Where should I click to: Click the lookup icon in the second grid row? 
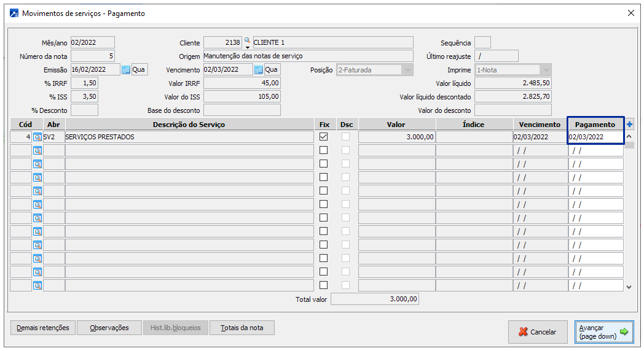tap(37, 150)
